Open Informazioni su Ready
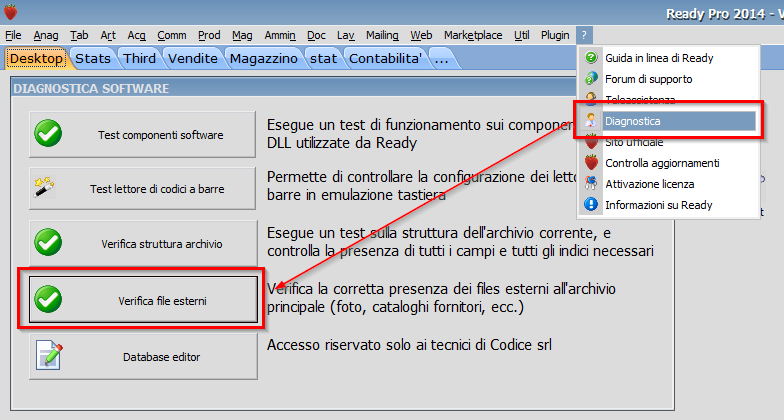Viewport: 784px width, 420px height. pos(658,204)
